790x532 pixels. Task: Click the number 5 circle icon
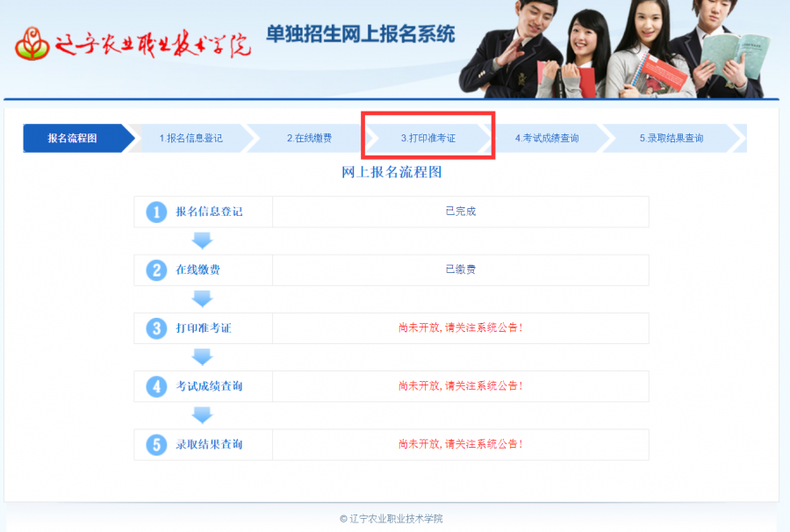tap(157, 445)
